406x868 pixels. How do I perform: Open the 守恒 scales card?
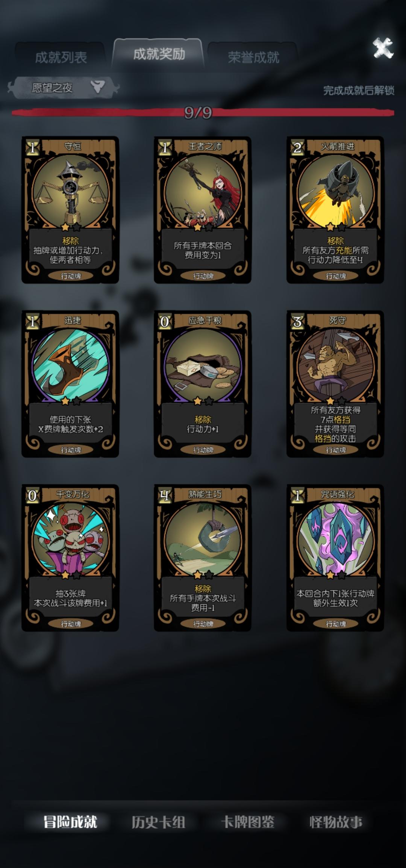[70, 210]
